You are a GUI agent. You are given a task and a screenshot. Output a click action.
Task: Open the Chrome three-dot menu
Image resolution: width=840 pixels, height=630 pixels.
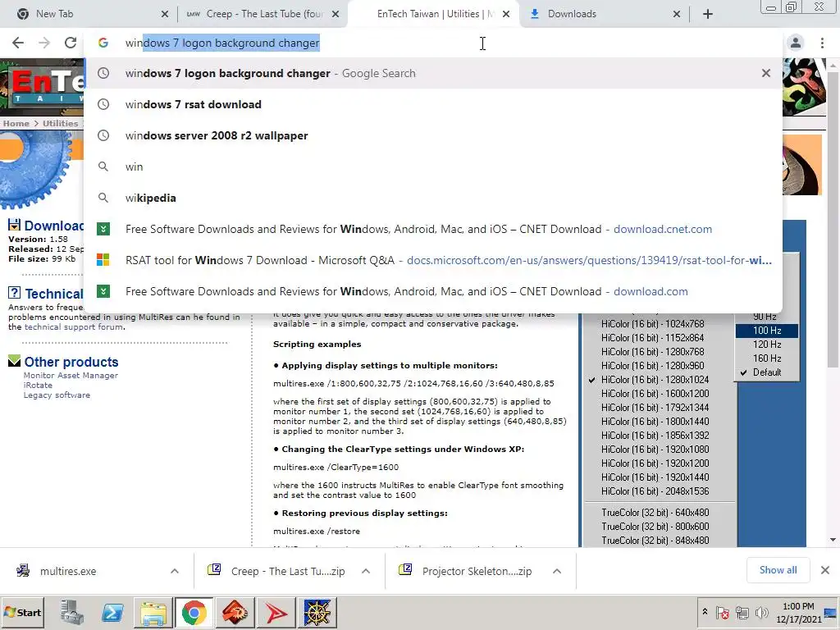tap(822, 43)
